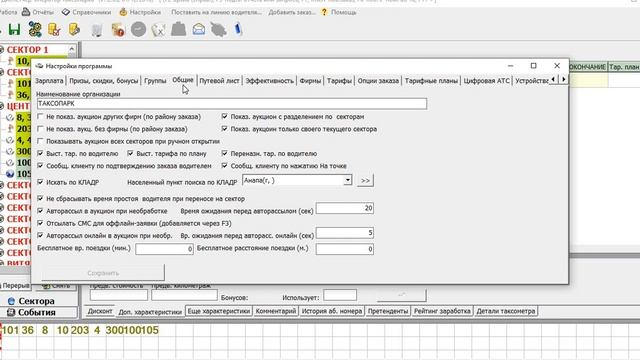Screen dimensions: 640x360
Task: Open the Комментарий tab in main window
Action: [276, 311]
